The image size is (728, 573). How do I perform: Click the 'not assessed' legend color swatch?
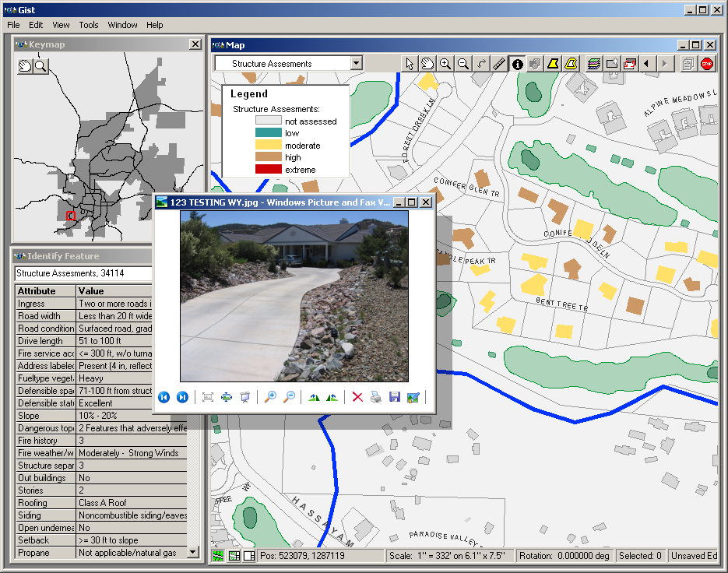269,121
